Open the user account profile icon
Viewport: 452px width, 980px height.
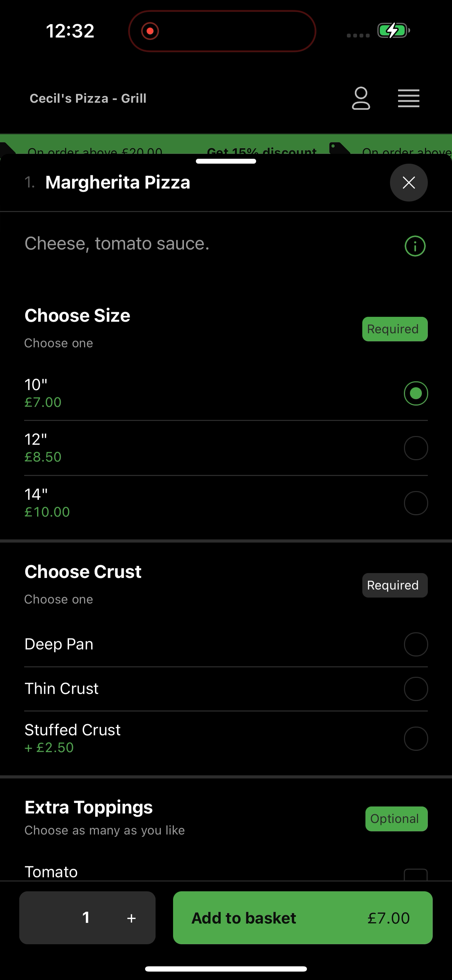click(361, 98)
